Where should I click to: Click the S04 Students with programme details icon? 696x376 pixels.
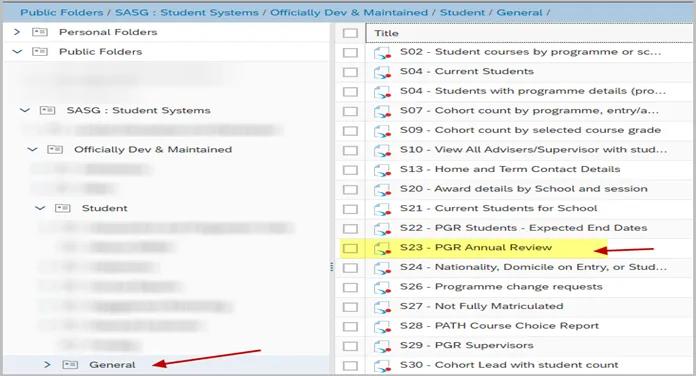tap(382, 92)
